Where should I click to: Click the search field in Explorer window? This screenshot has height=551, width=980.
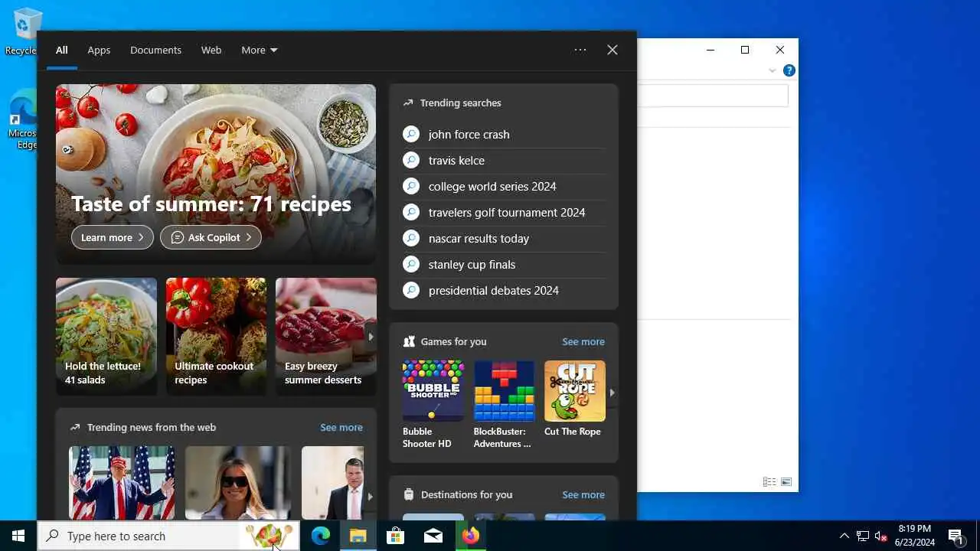712,96
